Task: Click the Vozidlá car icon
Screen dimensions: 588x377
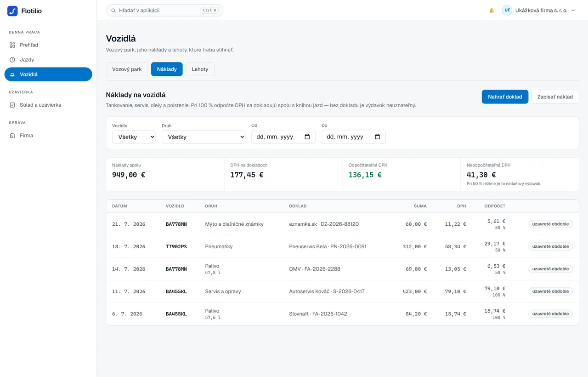Action: coord(12,74)
